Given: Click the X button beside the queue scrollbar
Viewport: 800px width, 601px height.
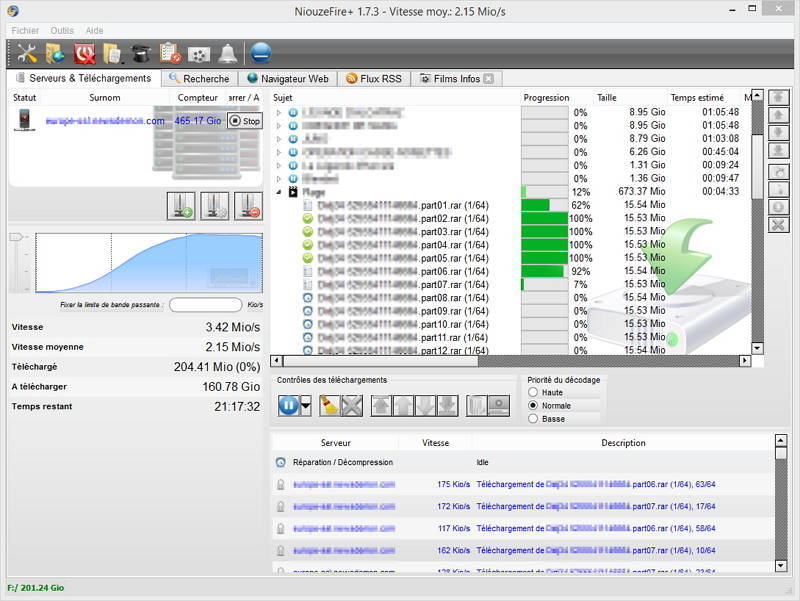Looking at the screenshot, I should pos(779,224).
